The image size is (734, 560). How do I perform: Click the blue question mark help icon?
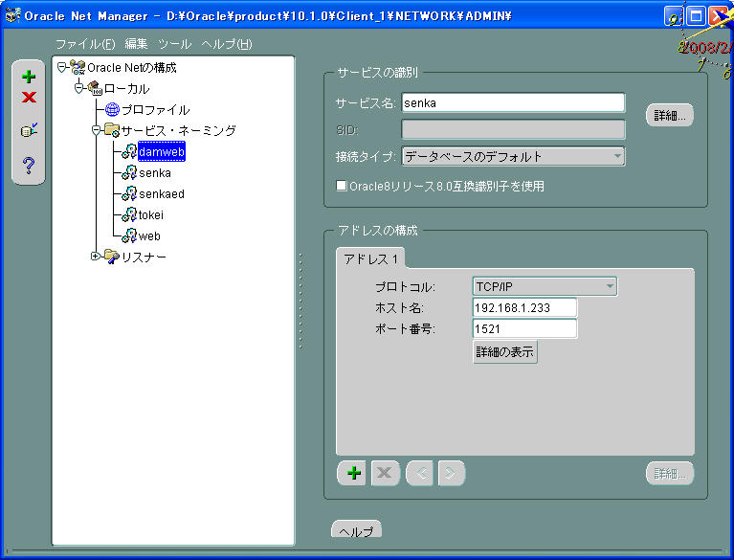click(x=29, y=166)
